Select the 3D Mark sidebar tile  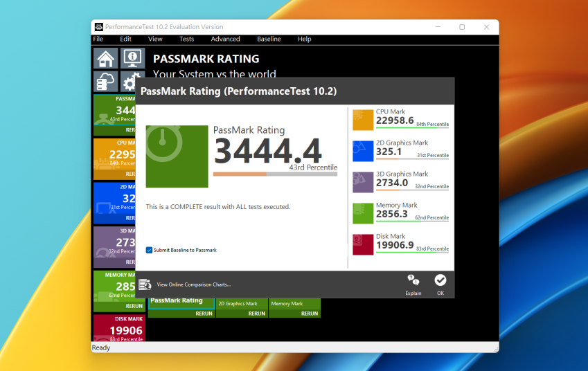114,247
